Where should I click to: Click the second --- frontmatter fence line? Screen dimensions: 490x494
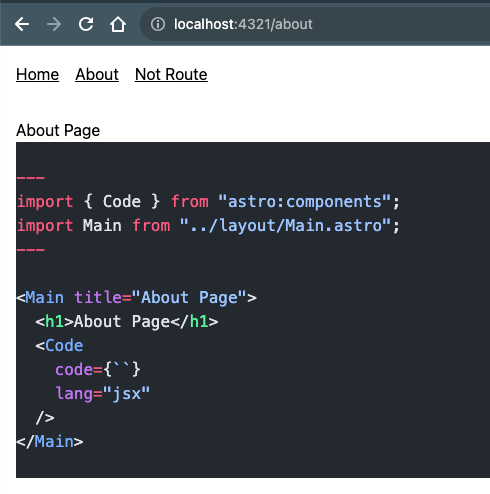[31, 250]
